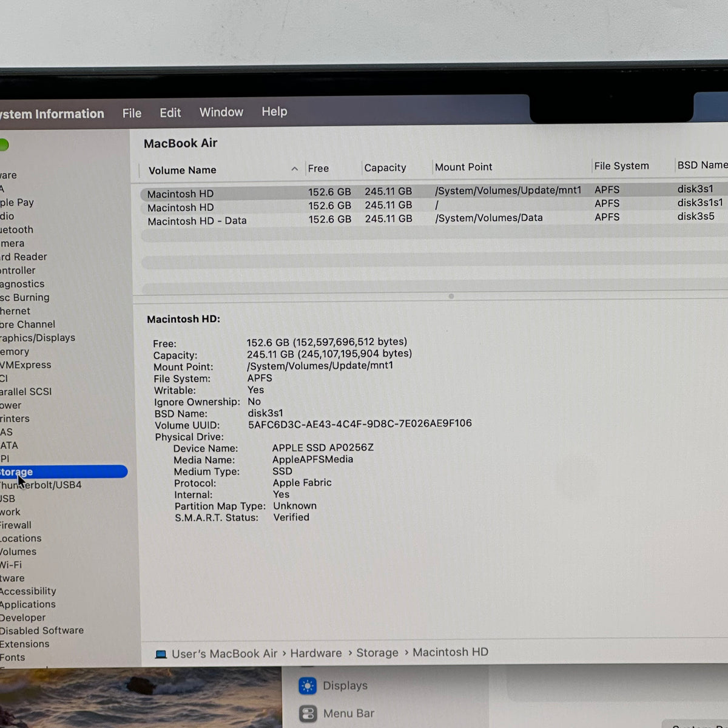Open the Window menu
Viewport: 728px width, 728px height.
tap(221, 112)
